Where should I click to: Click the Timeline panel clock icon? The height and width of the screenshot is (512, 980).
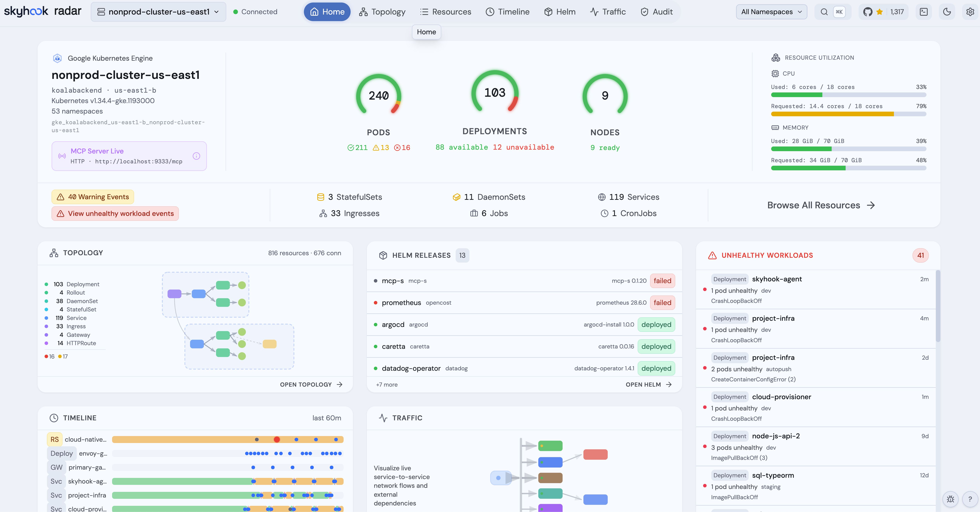tap(54, 418)
